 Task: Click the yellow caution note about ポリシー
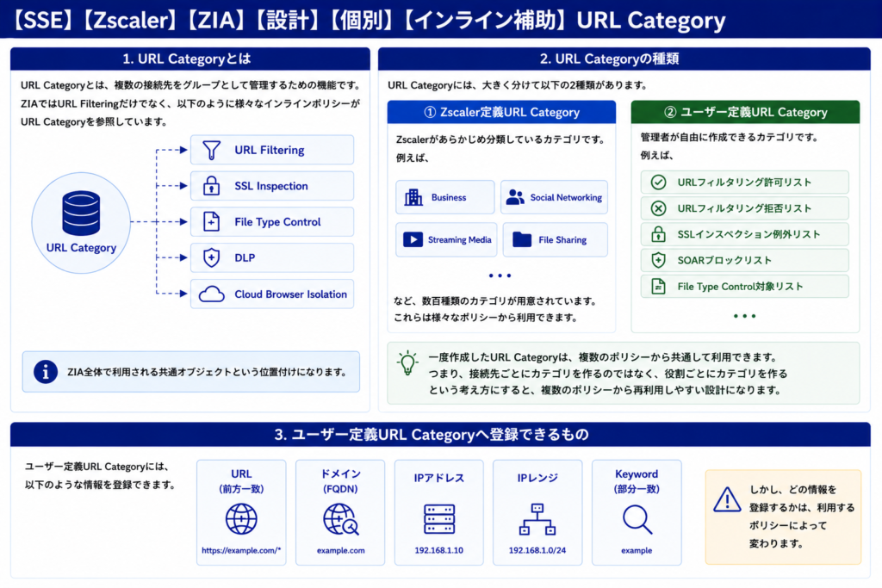point(784,517)
